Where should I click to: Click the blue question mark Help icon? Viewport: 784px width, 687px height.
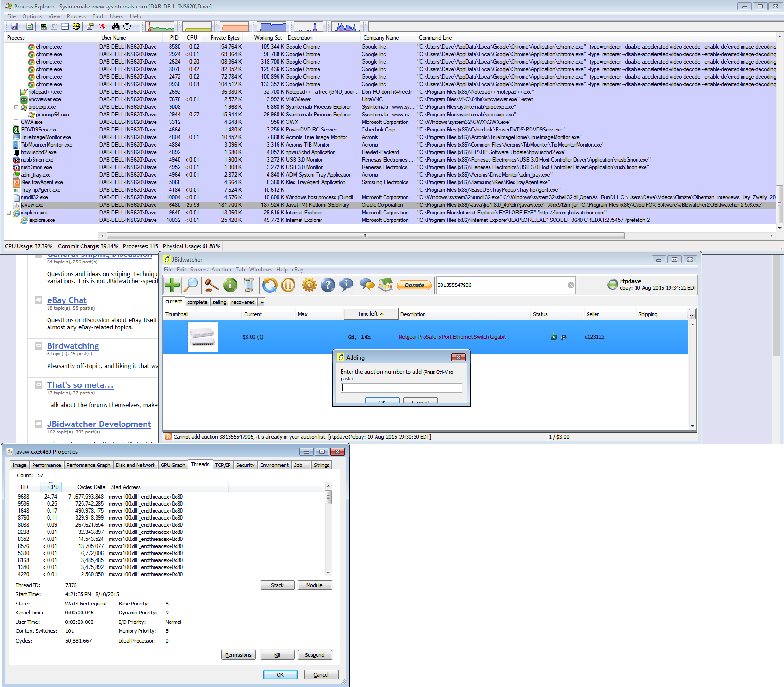(x=327, y=285)
